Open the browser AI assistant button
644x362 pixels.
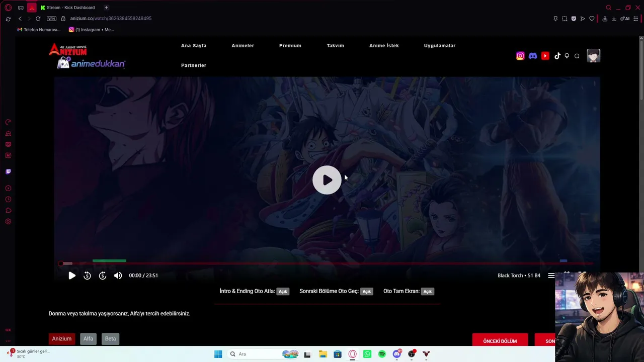(625, 19)
